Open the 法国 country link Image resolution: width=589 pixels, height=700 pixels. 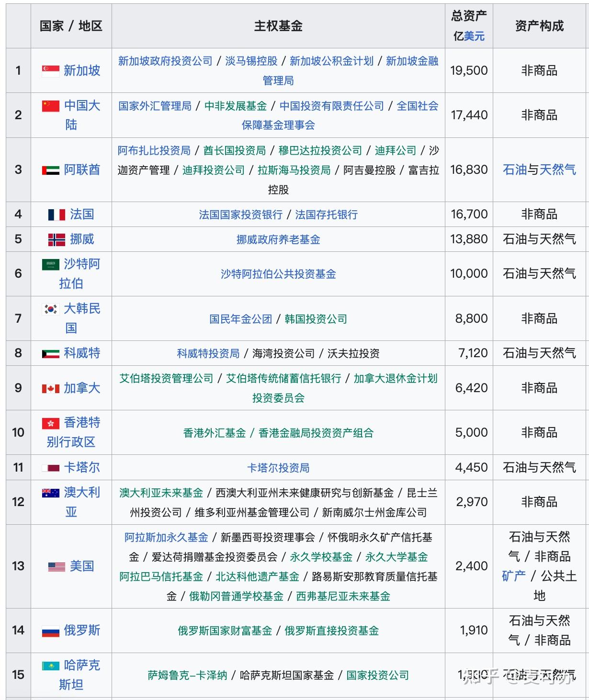82,215
